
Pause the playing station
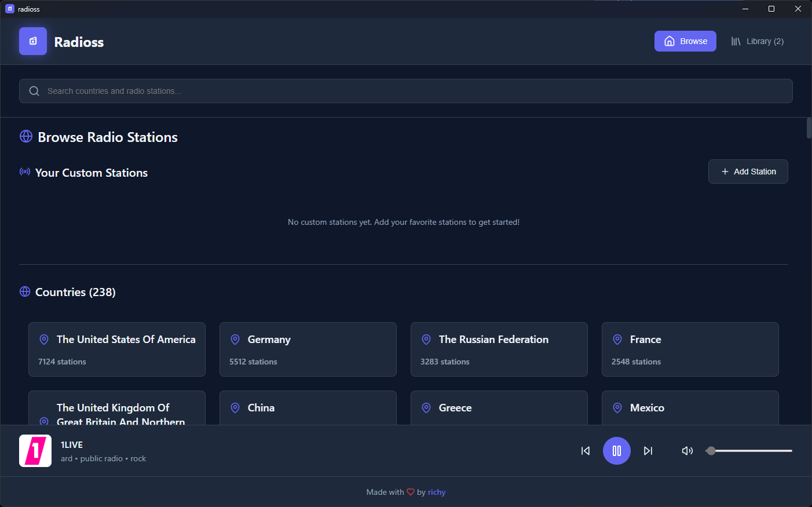pos(617,451)
